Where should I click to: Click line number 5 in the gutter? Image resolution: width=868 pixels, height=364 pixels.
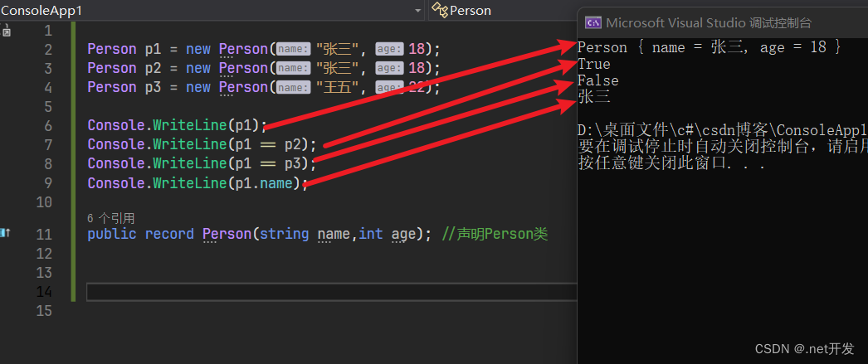(x=47, y=106)
